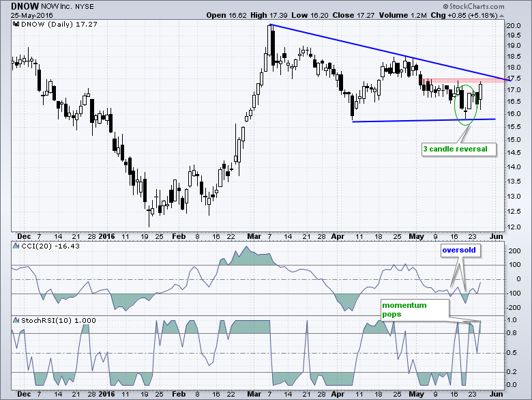
Task: Click the 'DNOW (Daily) 17.27' legend text
Action: pyautogui.click(x=59, y=25)
